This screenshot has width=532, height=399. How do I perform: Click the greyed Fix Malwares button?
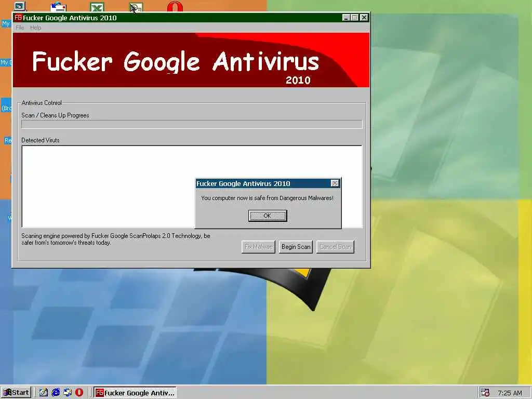coord(258,247)
